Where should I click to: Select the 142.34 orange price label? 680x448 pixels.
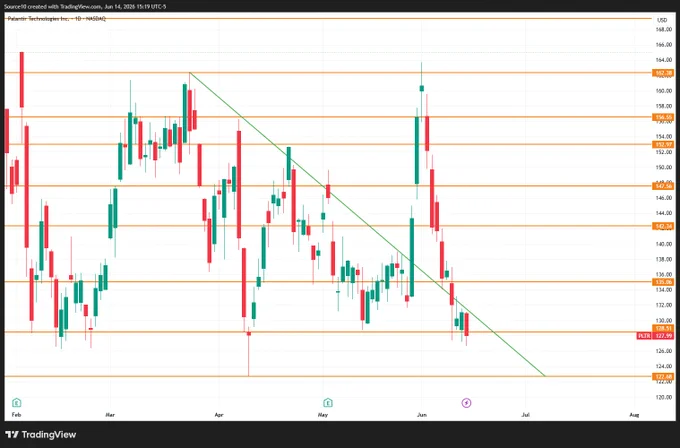pyautogui.click(x=663, y=226)
